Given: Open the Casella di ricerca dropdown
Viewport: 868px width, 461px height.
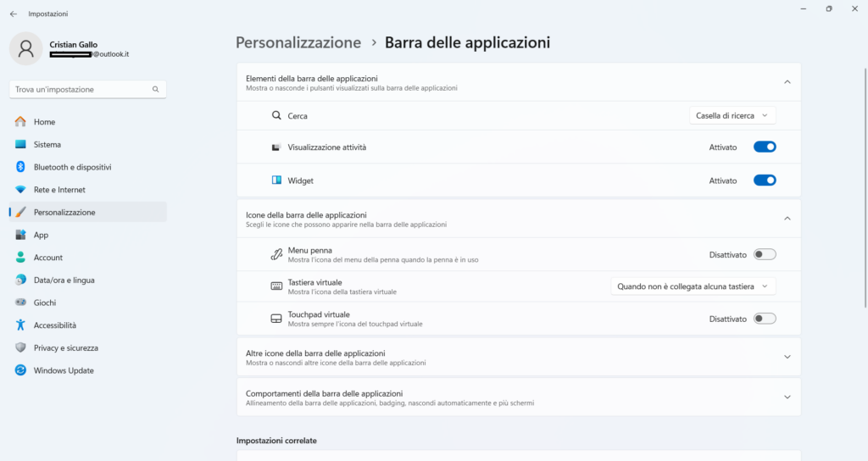Looking at the screenshot, I should pyautogui.click(x=732, y=115).
